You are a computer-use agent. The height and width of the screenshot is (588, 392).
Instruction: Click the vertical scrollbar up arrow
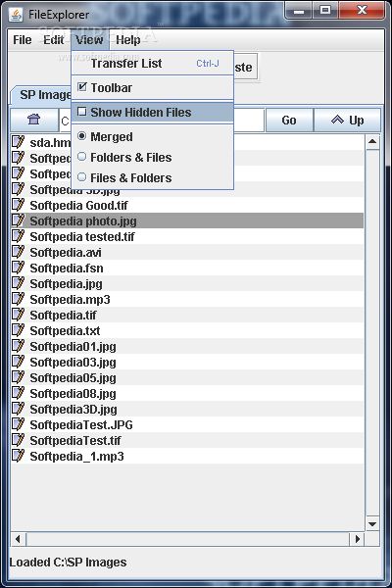[x=372, y=142]
